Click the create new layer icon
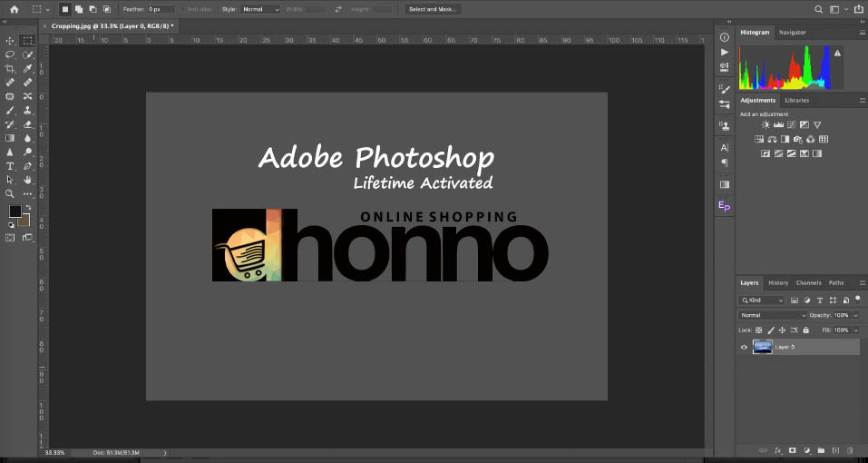The image size is (868, 463). 834,450
